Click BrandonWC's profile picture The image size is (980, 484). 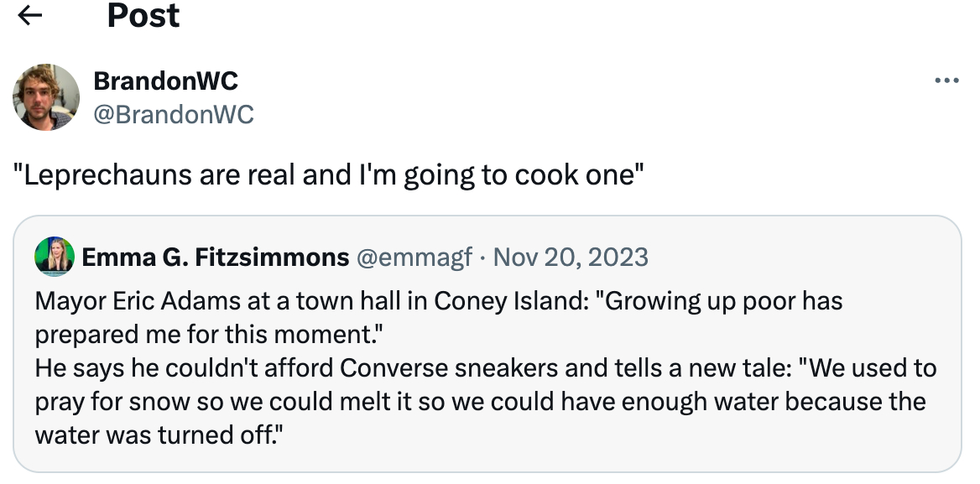[46, 97]
